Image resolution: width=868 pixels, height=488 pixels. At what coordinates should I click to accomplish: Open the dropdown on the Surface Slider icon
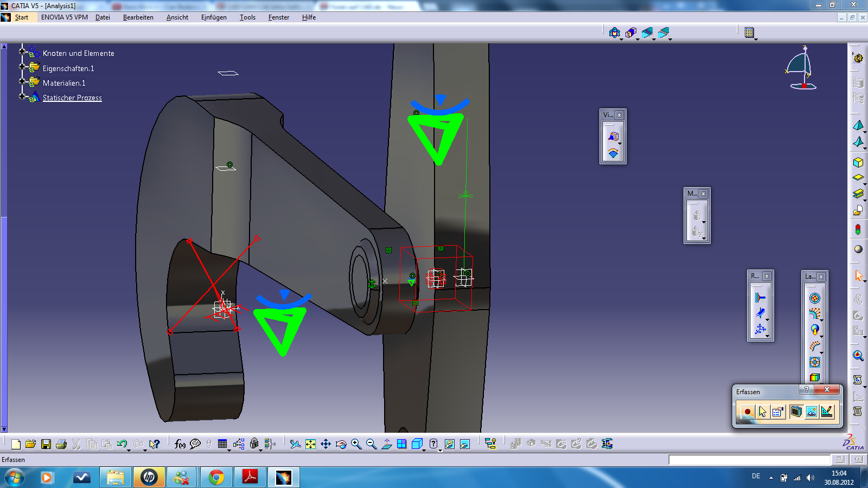(x=768, y=319)
